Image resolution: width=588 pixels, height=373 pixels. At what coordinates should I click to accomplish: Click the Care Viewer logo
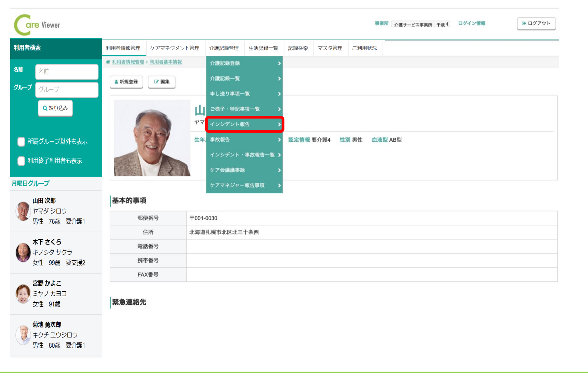(x=37, y=25)
